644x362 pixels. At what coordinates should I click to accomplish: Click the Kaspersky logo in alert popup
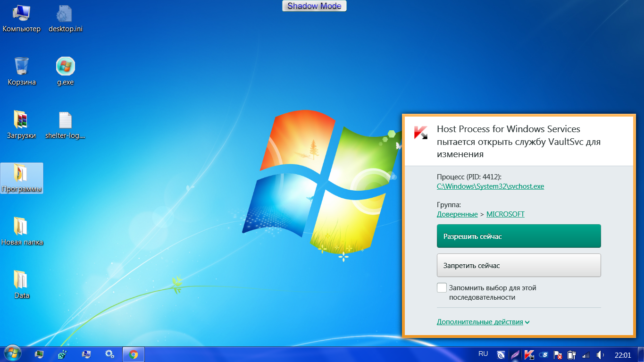tap(420, 133)
